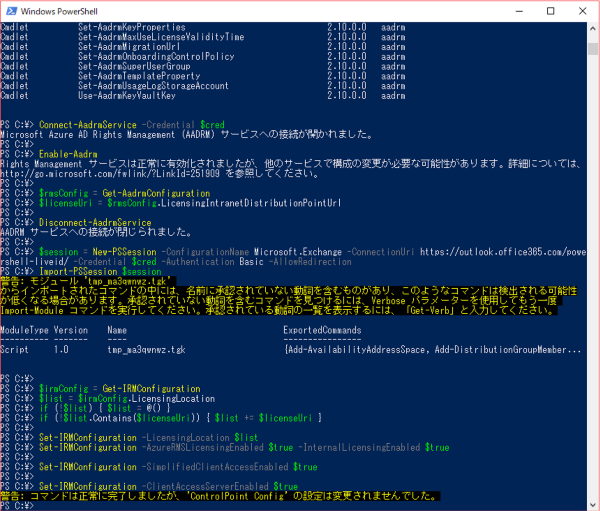Click the Get-AadrmConfiguration command
Viewport: 600px width, 511px height.
(156, 193)
